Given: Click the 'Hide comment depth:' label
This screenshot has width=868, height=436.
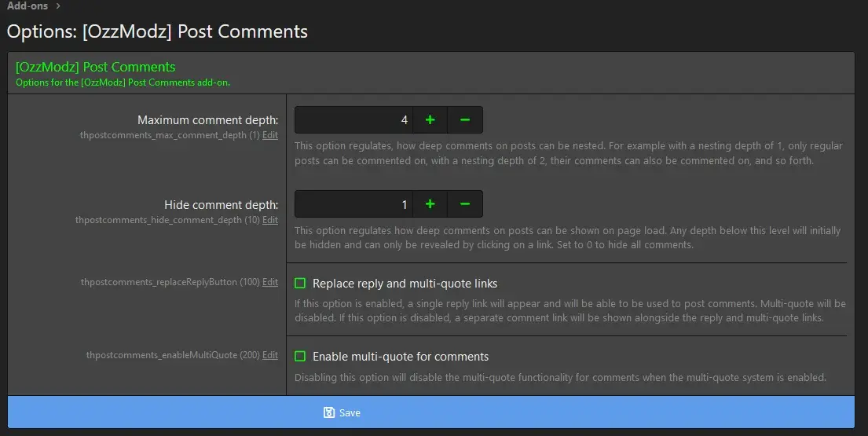Looking at the screenshot, I should pos(221,205).
